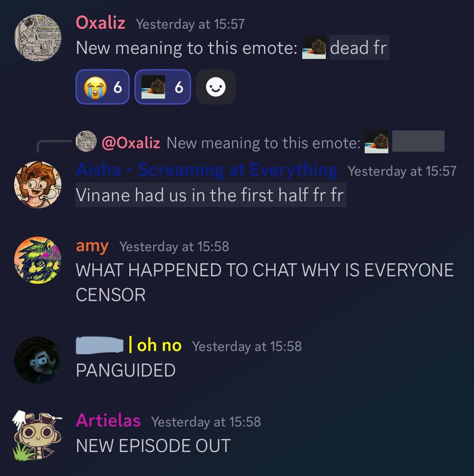
Task: Click the small reply avatar next to @Oxaliz
Action: (x=86, y=141)
